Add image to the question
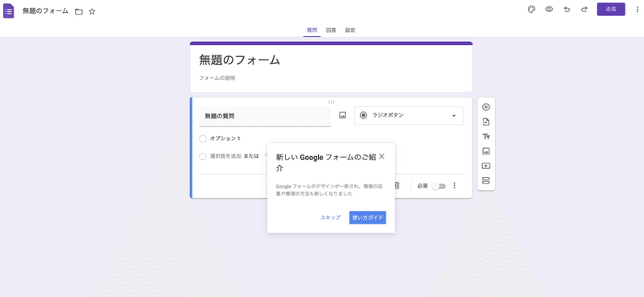Screen dimensions: 644x297 click(x=343, y=115)
